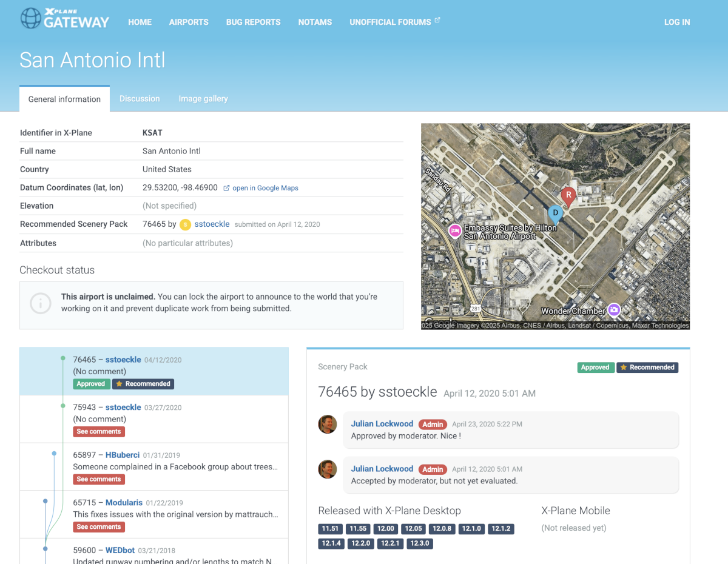The height and width of the screenshot is (564, 728).
Task: Click the red R marker on the map
Action: (x=568, y=196)
